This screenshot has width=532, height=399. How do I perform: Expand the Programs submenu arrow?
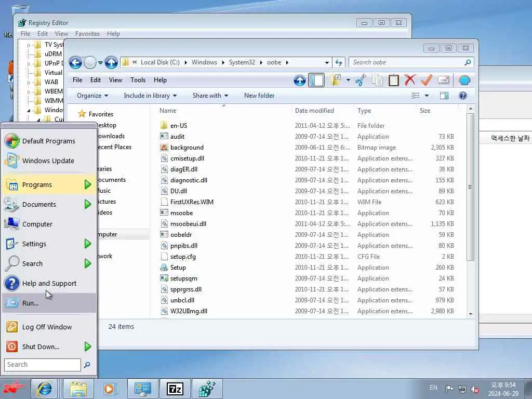(x=88, y=184)
